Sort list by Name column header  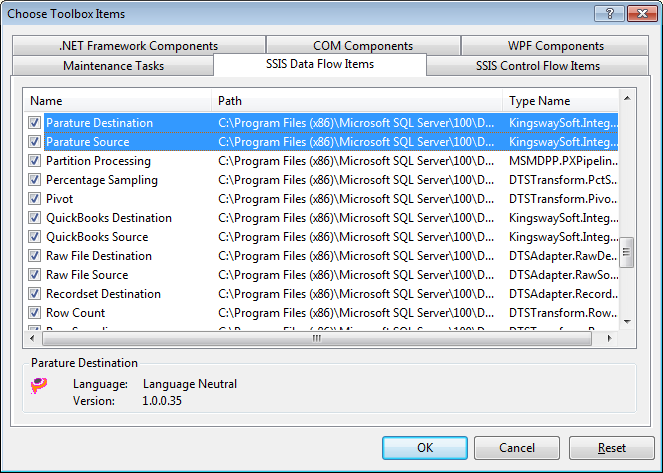(x=117, y=101)
